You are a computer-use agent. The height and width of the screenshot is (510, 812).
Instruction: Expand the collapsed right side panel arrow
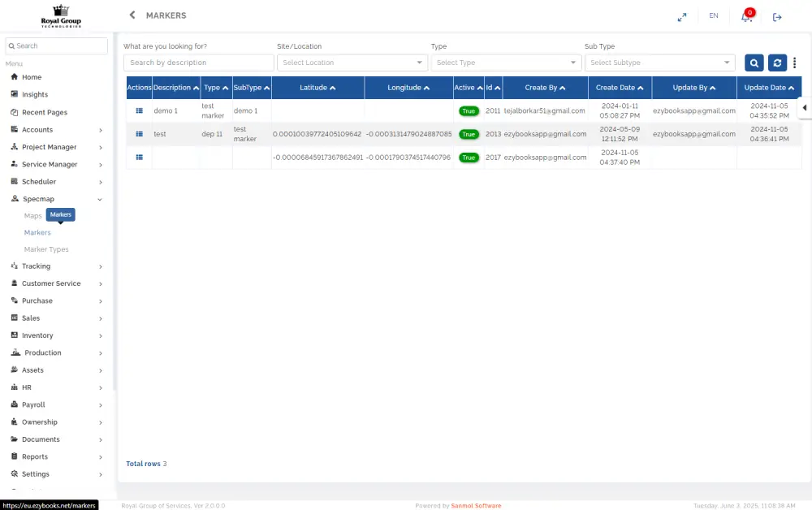pyautogui.click(x=804, y=108)
